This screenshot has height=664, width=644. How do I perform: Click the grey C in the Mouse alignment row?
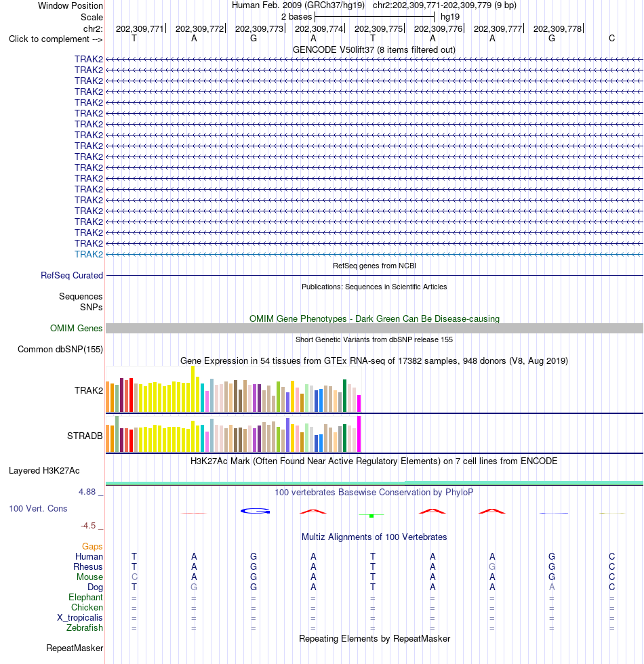[134, 577]
